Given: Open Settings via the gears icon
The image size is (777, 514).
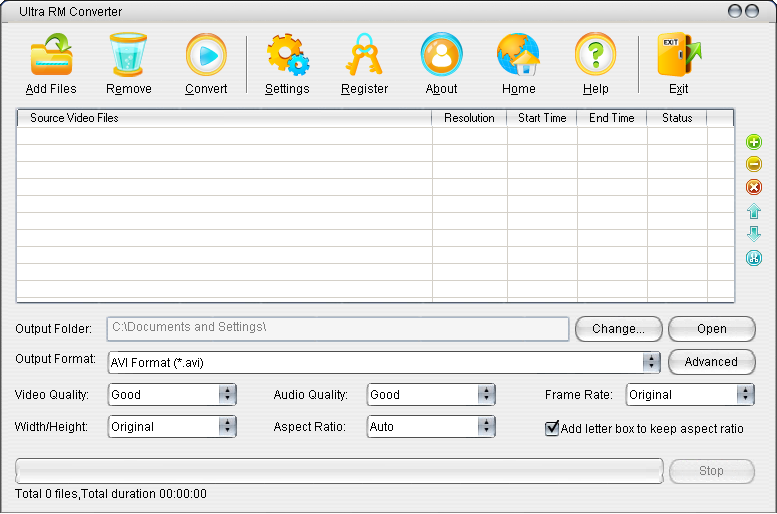Looking at the screenshot, I should (x=287, y=55).
